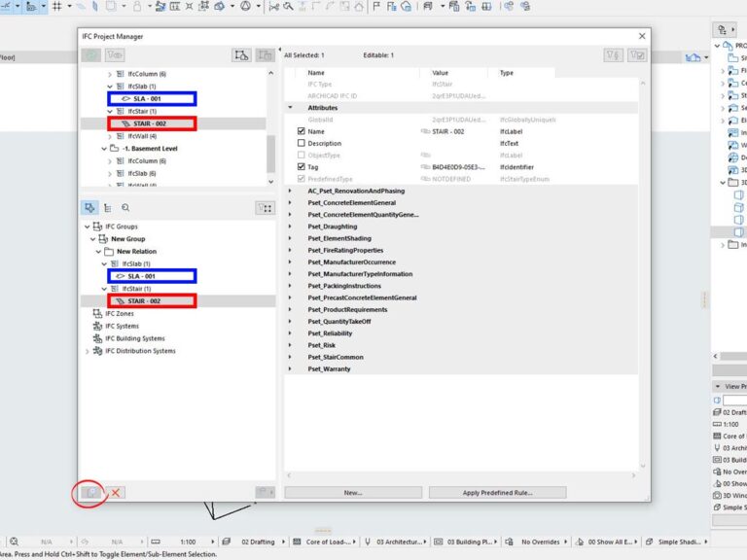The width and height of the screenshot is (747, 560).
Task: Select IFC Building Systems item
Action: coord(128,338)
